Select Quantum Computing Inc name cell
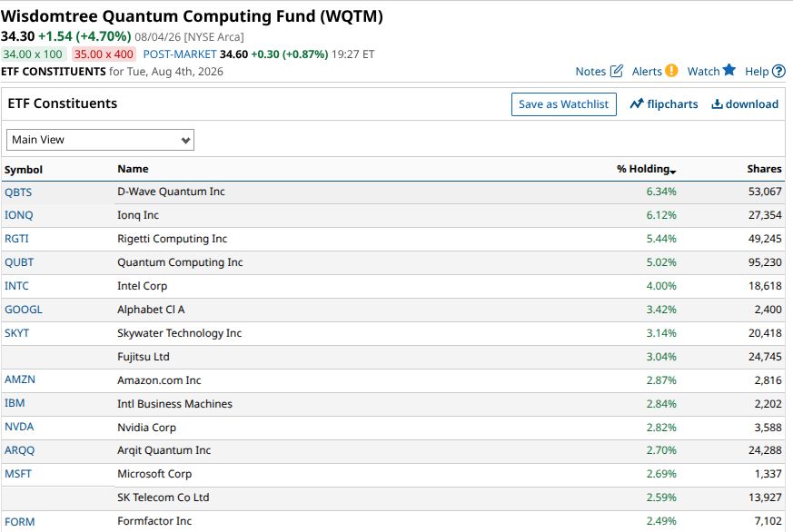 coord(180,262)
